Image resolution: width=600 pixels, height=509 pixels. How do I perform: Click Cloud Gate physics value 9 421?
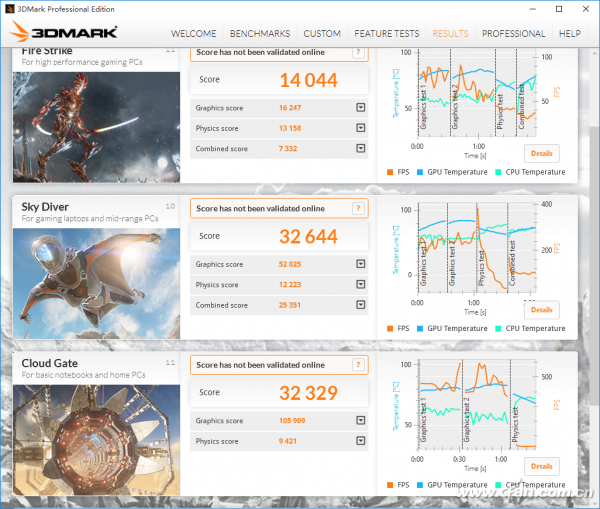tap(288, 441)
